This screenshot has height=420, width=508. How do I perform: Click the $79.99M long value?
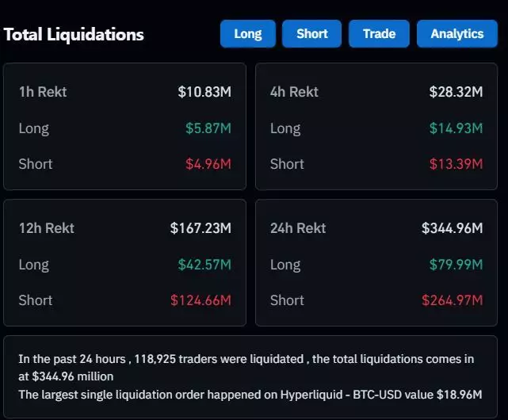coord(456,265)
